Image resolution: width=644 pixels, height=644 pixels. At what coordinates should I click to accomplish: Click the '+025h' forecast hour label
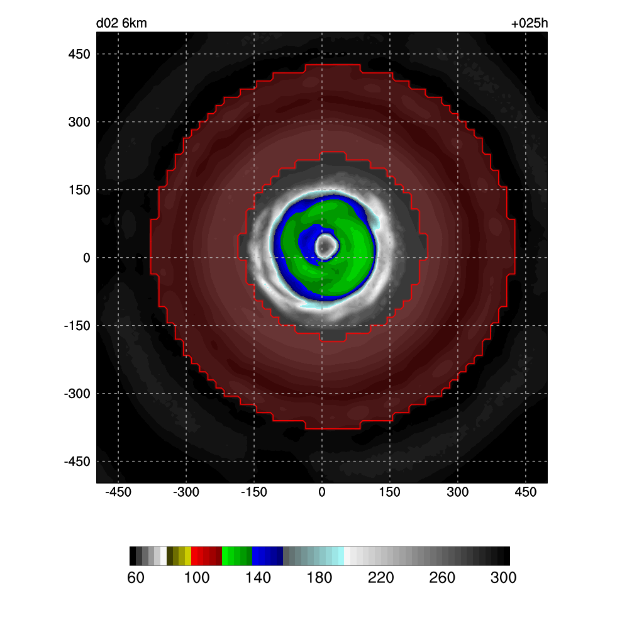click(x=529, y=23)
